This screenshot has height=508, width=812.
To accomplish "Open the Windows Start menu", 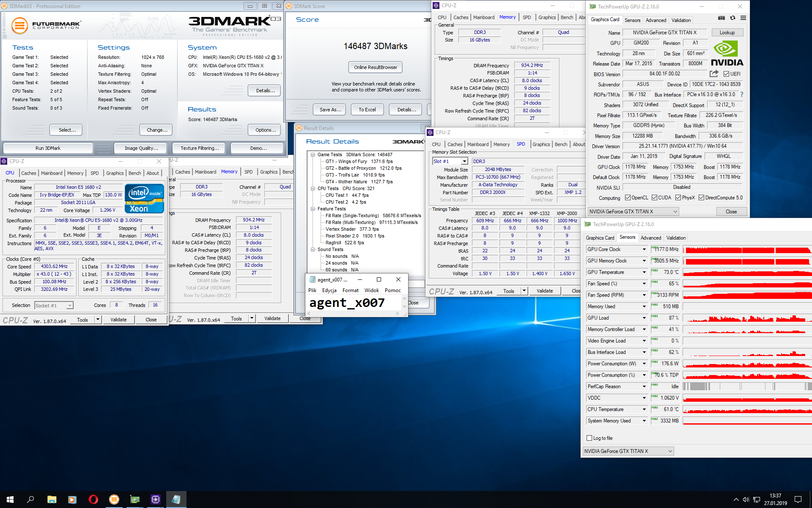I will [x=10, y=500].
